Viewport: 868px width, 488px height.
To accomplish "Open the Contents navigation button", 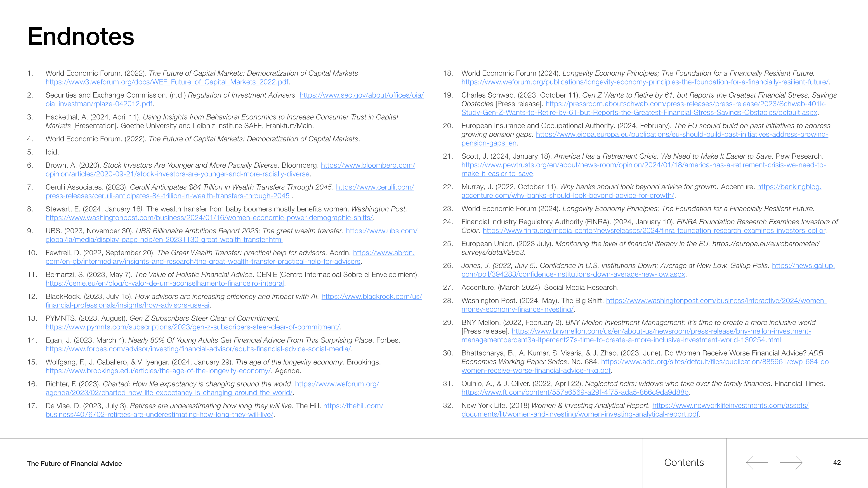I will tap(684, 462).
